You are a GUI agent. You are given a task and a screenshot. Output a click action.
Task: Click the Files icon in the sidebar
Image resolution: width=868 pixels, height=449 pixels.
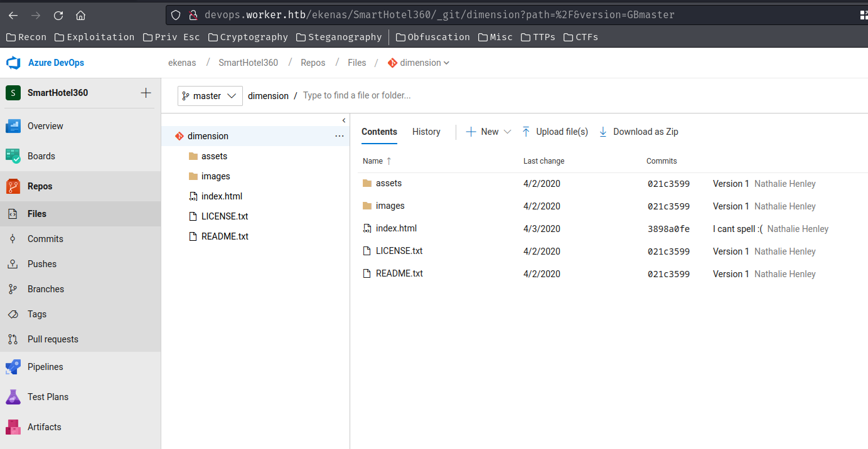tap(13, 214)
